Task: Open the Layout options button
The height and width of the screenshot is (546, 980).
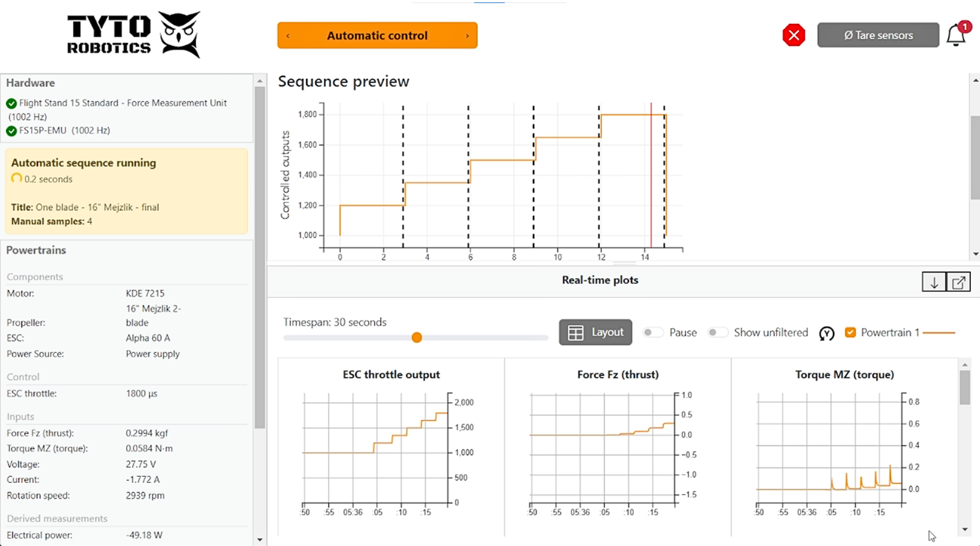Action: tap(595, 332)
